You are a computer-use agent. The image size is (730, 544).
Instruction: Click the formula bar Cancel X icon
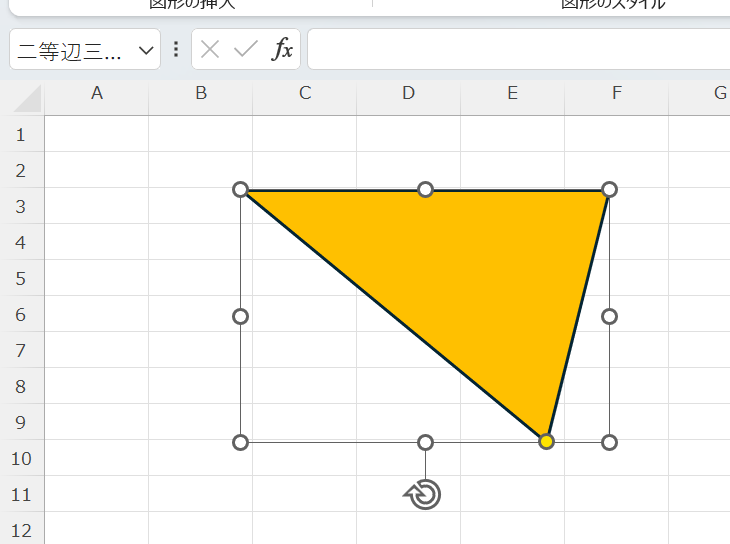(210, 49)
